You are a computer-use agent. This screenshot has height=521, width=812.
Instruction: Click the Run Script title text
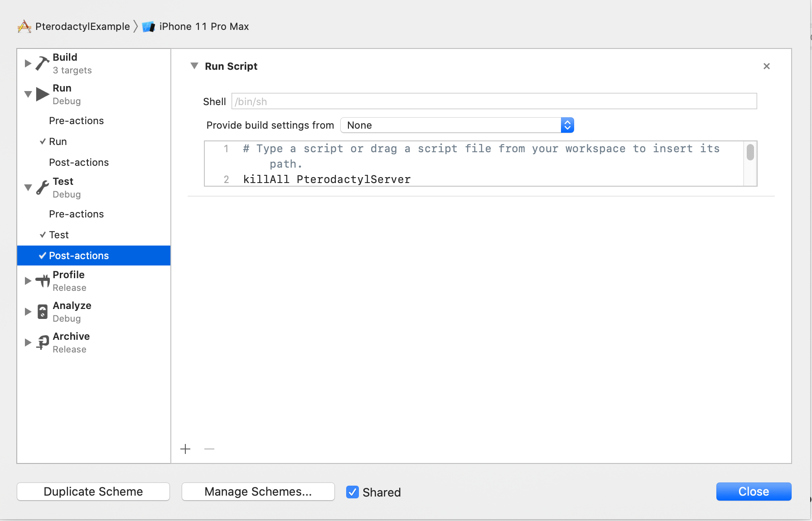[231, 66]
